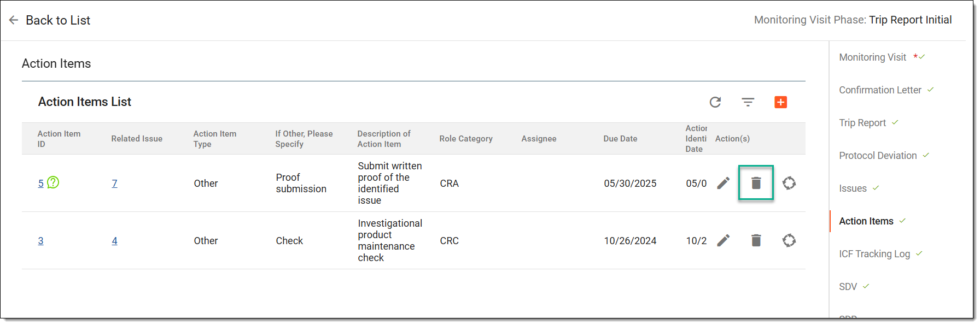This screenshot has width=980, height=325.
Task: Edit action item 3 with the pencil icon
Action: pyautogui.click(x=724, y=240)
